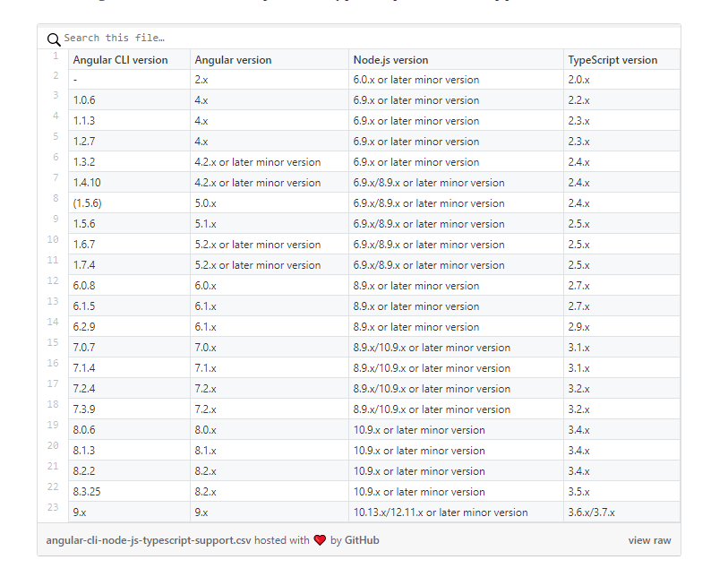
Task: Click Node.js cell '6.0.x or later minor version'
Action: [x=457, y=80]
